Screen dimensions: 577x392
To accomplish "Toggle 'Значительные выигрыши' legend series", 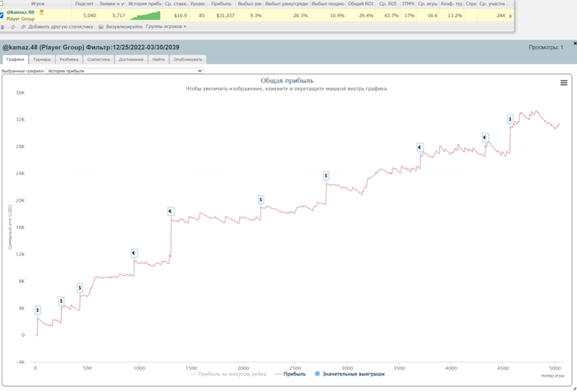I will (349, 374).
